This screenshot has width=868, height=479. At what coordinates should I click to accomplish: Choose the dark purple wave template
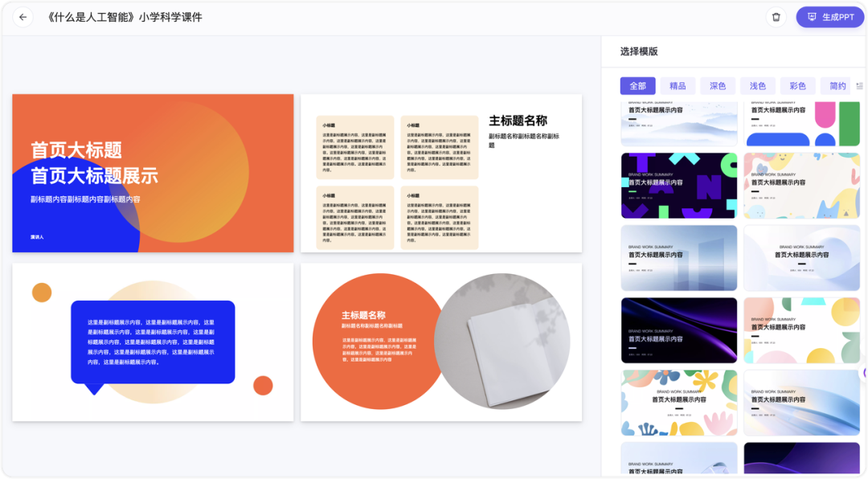tap(679, 330)
